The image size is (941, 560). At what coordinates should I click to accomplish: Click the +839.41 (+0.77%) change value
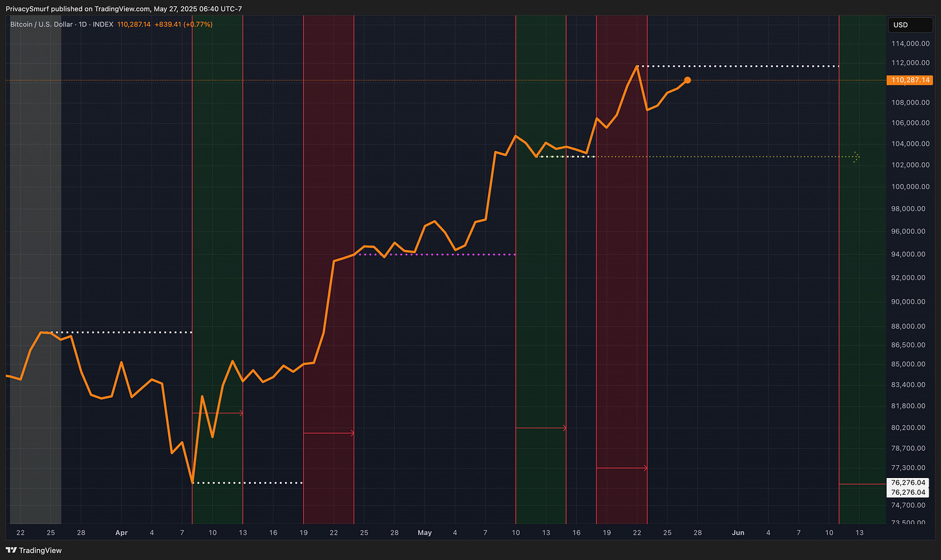(185, 25)
